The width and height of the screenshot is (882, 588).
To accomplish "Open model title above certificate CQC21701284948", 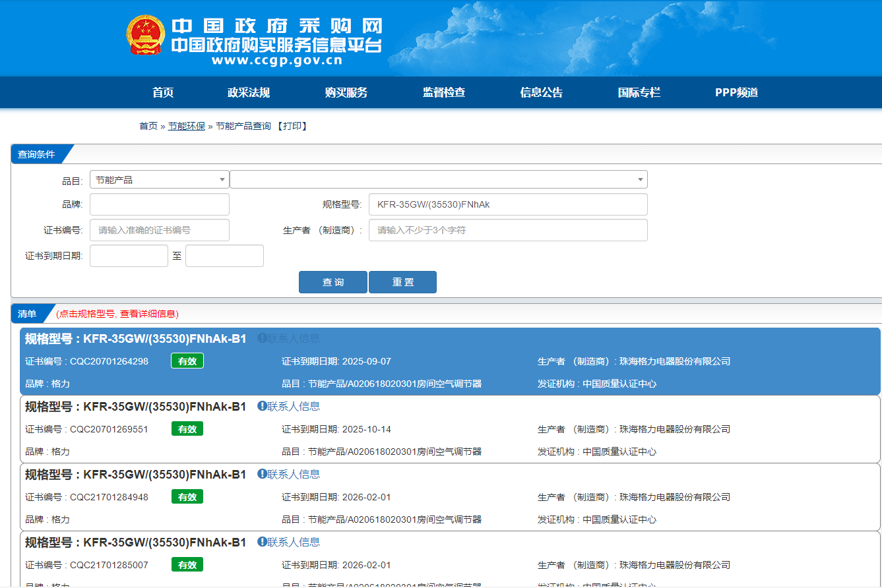I will [136, 475].
